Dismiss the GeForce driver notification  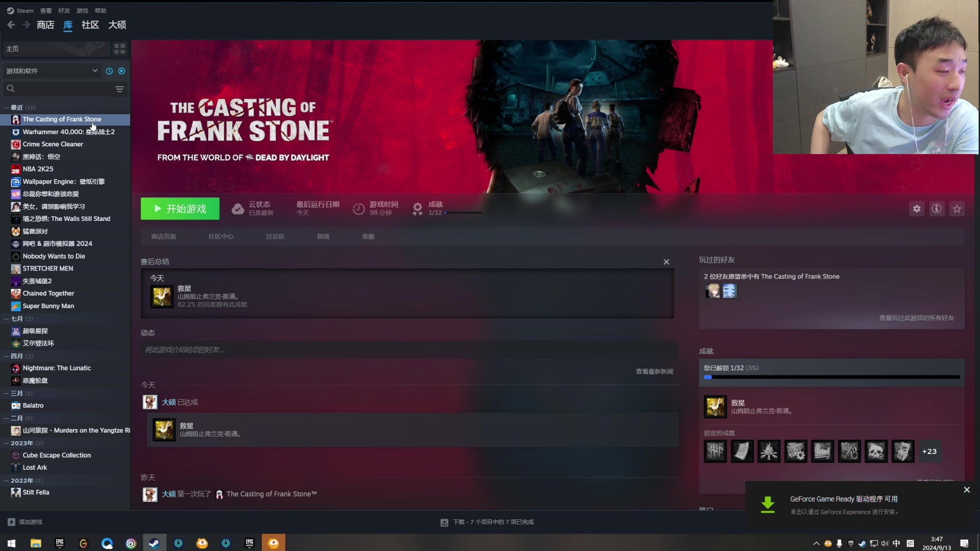coord(967,490)
